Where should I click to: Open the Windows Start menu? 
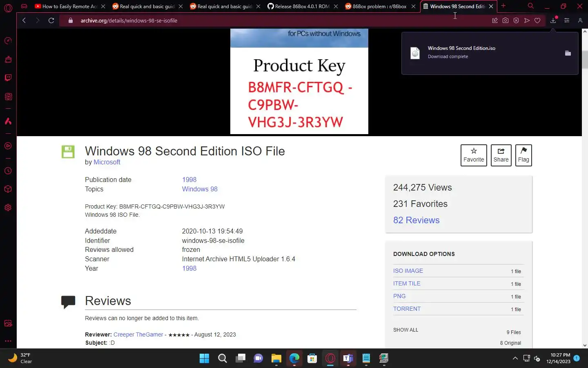coord(204,359)
